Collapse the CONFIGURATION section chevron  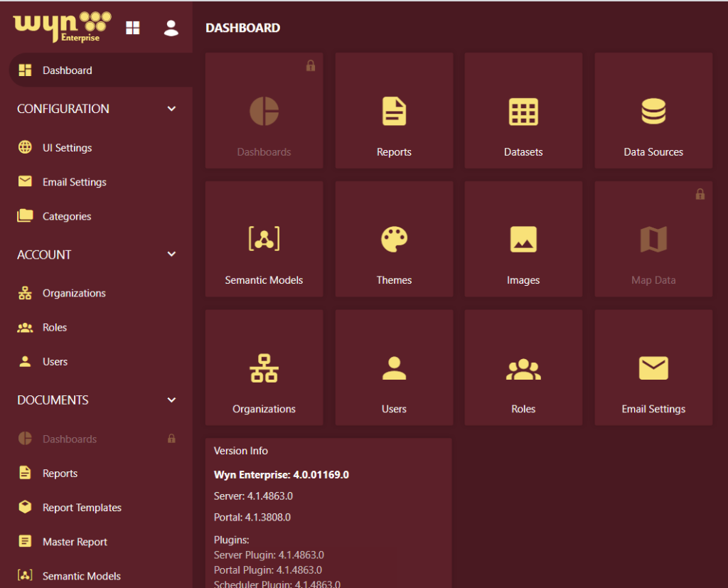pos(171,109)
